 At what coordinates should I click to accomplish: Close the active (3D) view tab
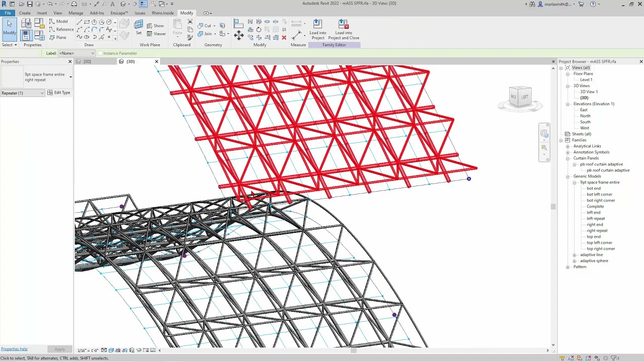(x=156, y=62)
